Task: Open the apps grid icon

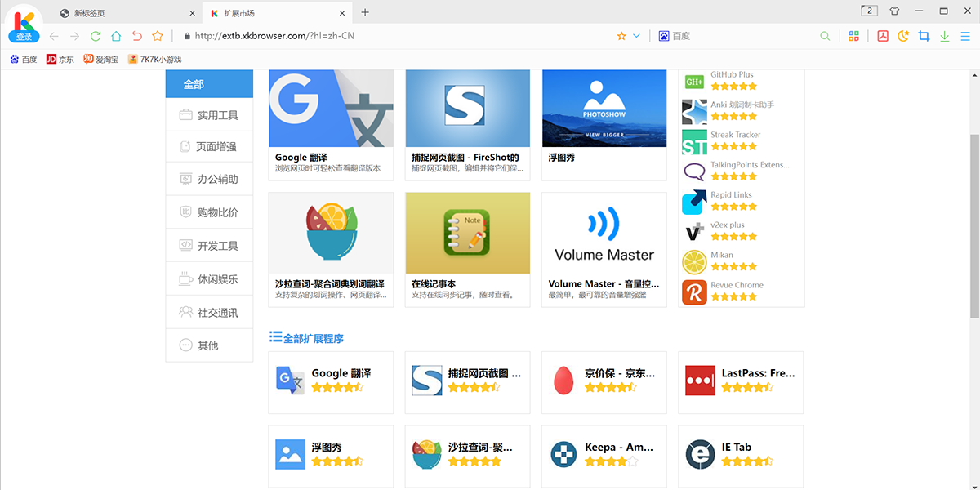Action: click(x=854, y=36)
